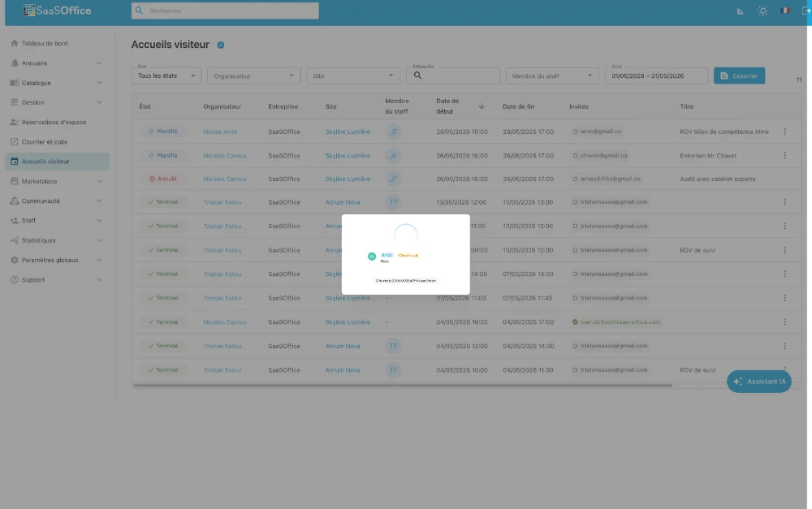This screenshot has height=509, width=812.
Task: Click the Rechercher search field in header
Action: point(225,11)
